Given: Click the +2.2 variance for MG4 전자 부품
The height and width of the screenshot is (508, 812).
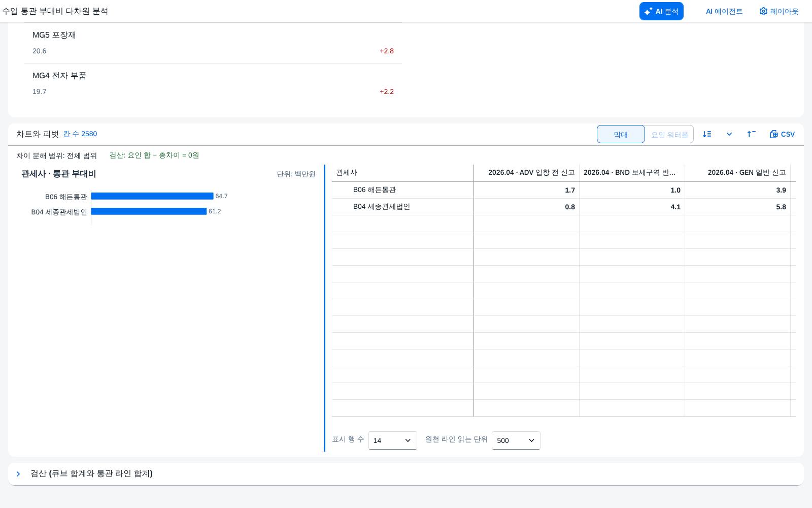Looking at the screenshot, I should pos(387,91).
